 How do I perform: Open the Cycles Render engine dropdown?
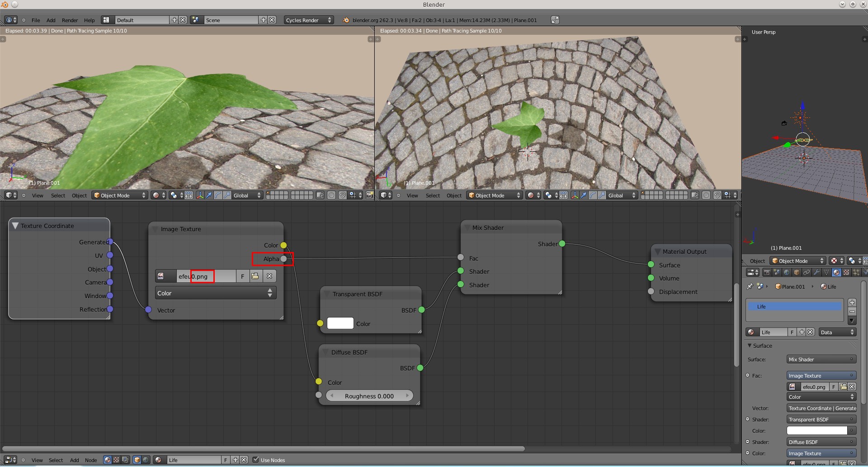[309, 20]
